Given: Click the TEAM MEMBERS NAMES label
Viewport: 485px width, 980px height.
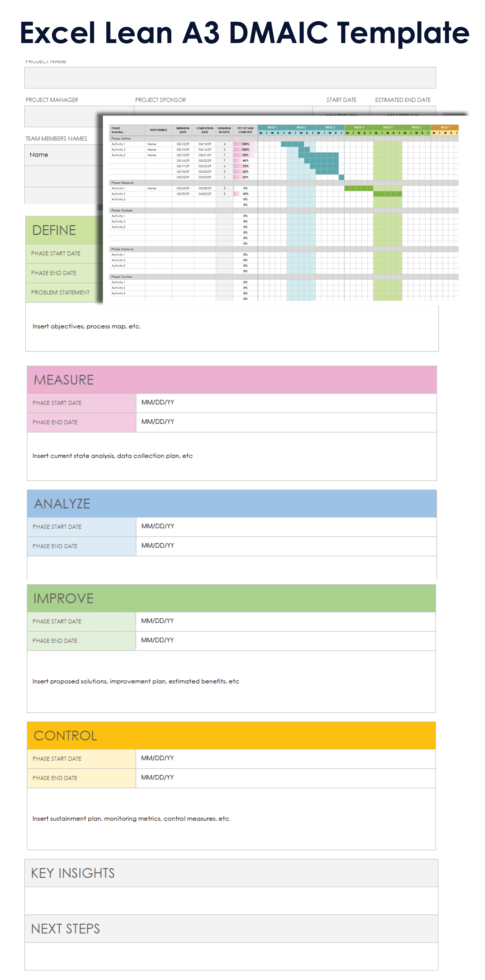Looking at the screenshot, I should tap(56, 139).
